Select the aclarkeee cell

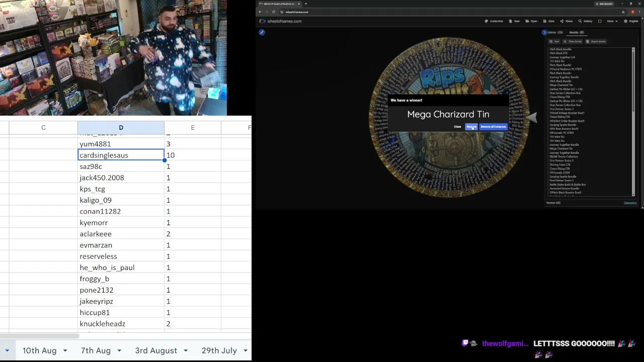[x=121, y=234]
